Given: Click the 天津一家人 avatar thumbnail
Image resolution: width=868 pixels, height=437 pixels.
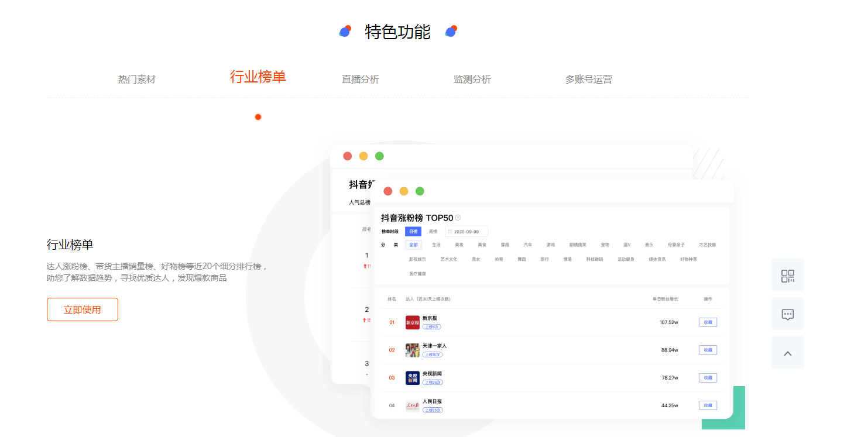Looking at the screenshot, I should pos(413,350).
